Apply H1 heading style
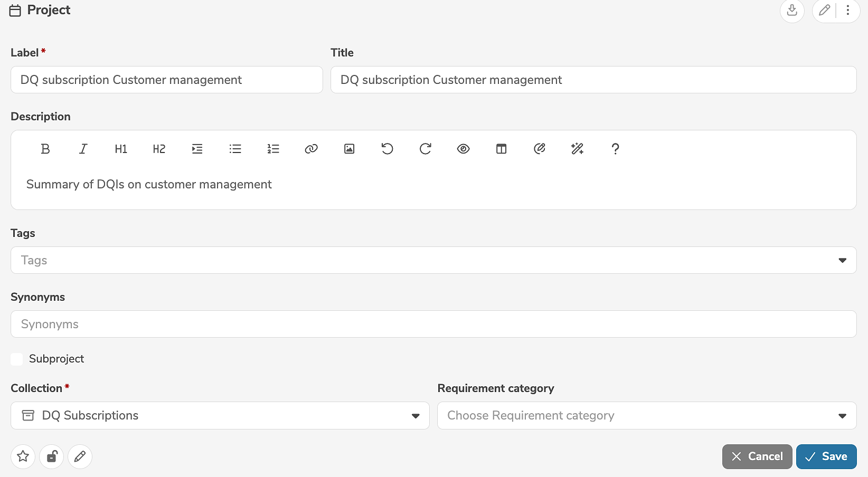This screenshot has width=868, height=477. pos(121,149)
